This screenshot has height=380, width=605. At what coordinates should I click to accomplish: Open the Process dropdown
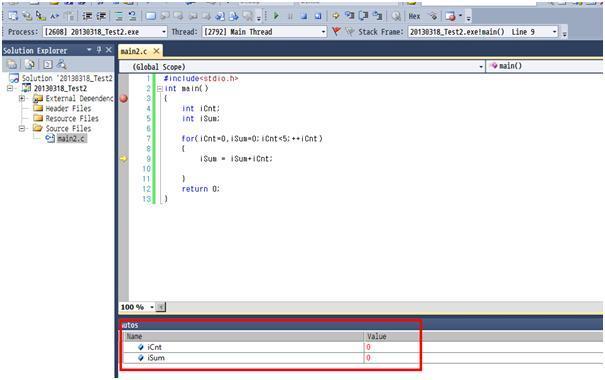(164, 32)
